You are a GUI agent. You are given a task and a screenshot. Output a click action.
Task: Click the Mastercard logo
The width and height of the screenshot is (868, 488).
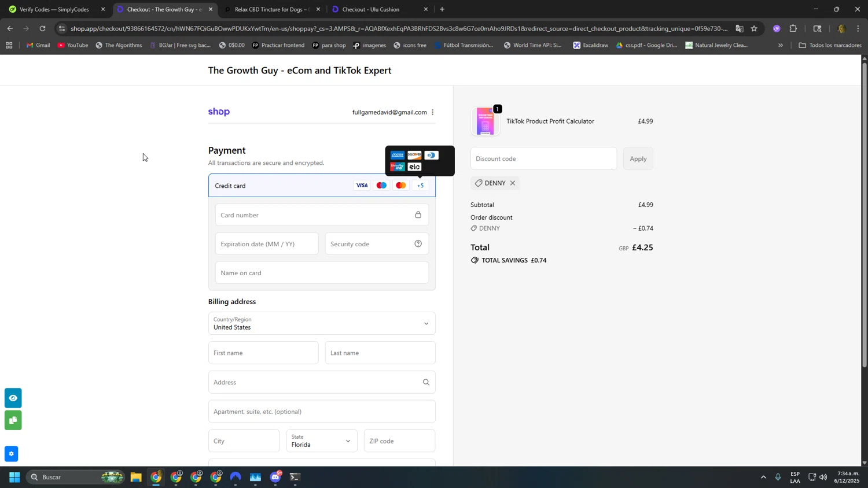click(400, 186)
